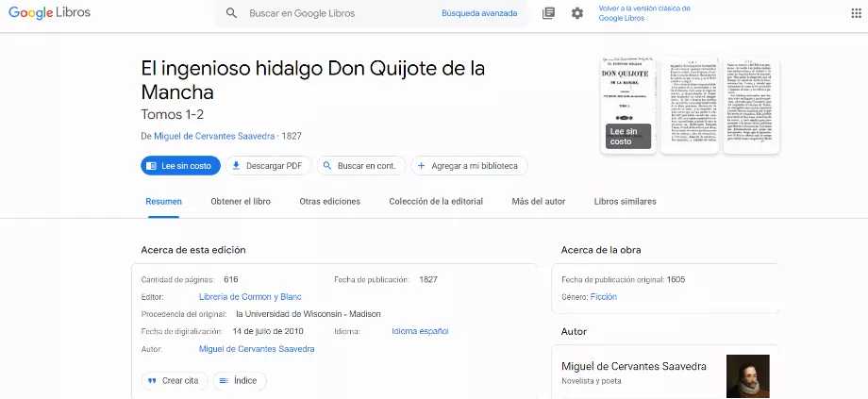Download the book via Descargar PDF

point(269,165)
